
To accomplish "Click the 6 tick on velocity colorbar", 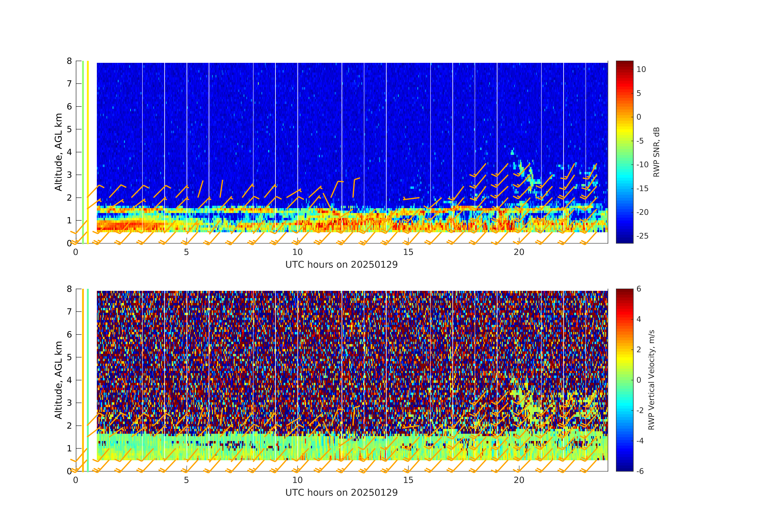I will tap(639, 289).
